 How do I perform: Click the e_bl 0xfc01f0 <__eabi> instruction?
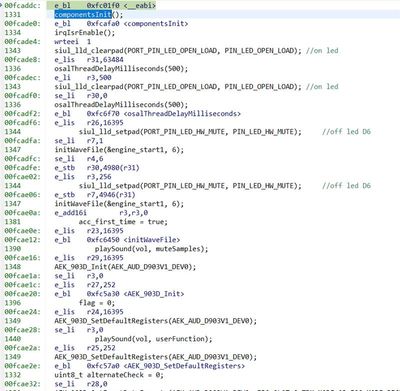pos(105,6)
